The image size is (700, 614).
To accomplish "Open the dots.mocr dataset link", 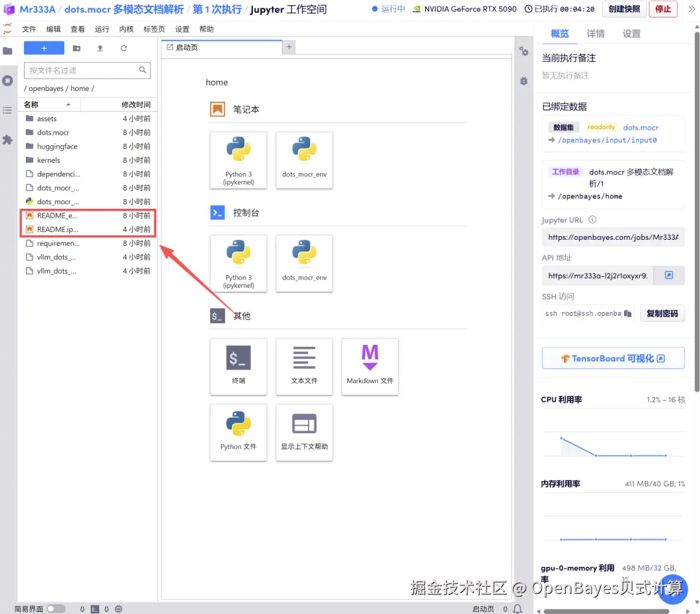I will [x=640, y=128].
